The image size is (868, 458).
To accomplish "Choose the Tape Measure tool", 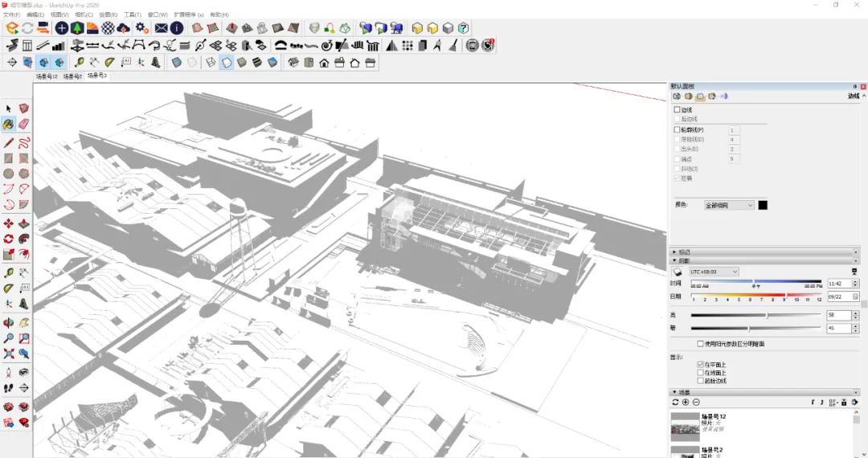I will pos(8,272).
